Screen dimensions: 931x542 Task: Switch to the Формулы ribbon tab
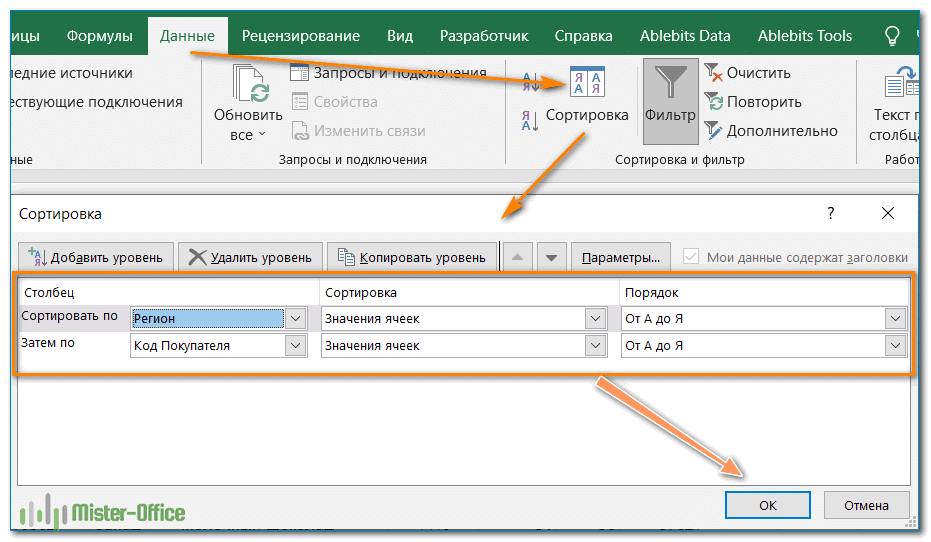(99, 36)
